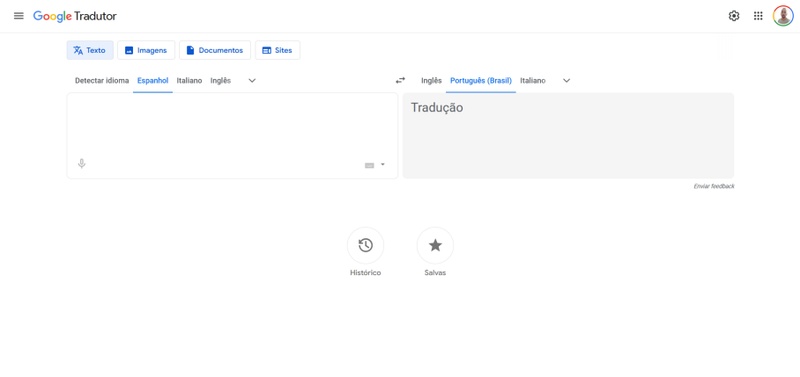
Task: Toggle the virtual keyboard input tool
Action: [369, 165]
